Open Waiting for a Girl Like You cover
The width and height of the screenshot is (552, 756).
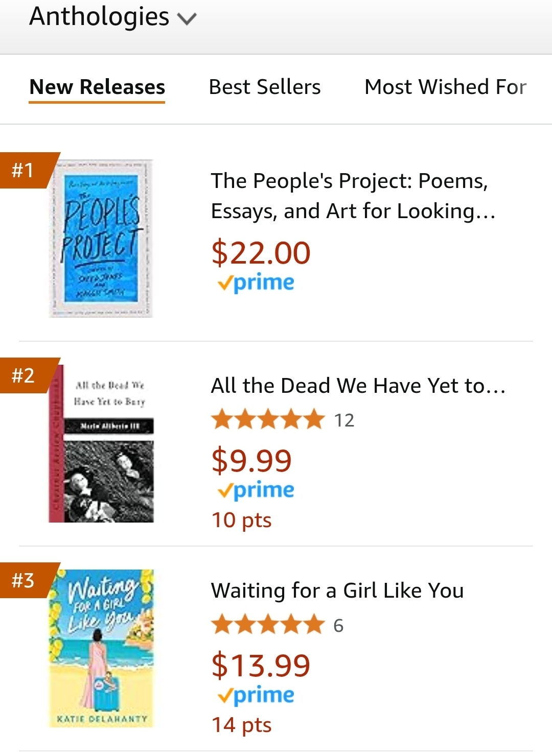[101, 648]
